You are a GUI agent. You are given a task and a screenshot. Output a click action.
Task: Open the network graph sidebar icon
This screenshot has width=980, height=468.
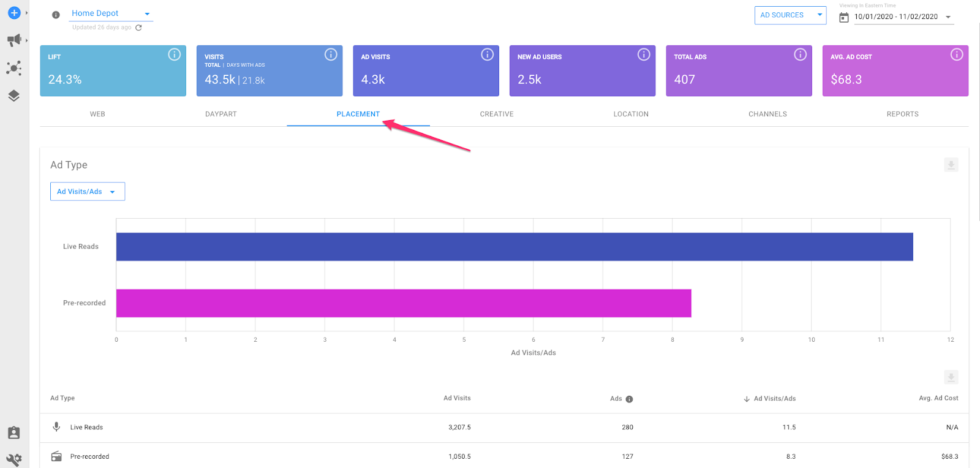coord(14,68)
